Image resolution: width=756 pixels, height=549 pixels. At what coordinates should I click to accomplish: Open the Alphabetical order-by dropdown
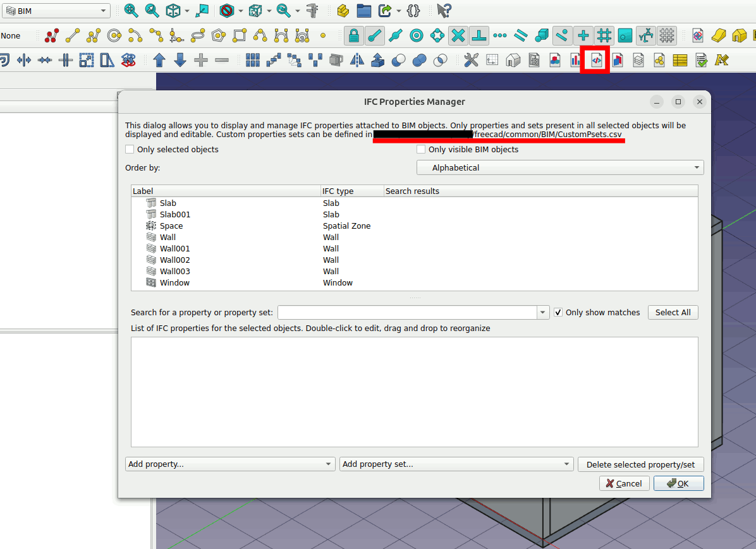click(x=559, y=168)
